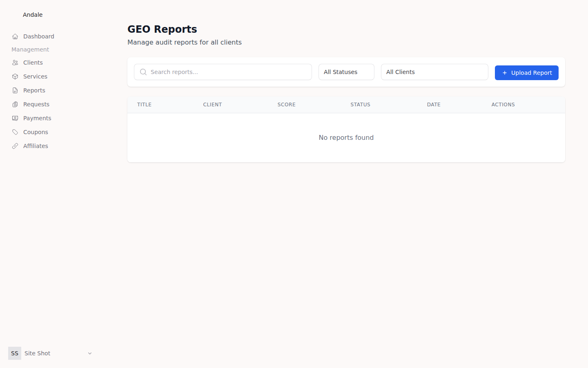Click "Manage audit reports for all clients" subtitle

coord(185,43)
